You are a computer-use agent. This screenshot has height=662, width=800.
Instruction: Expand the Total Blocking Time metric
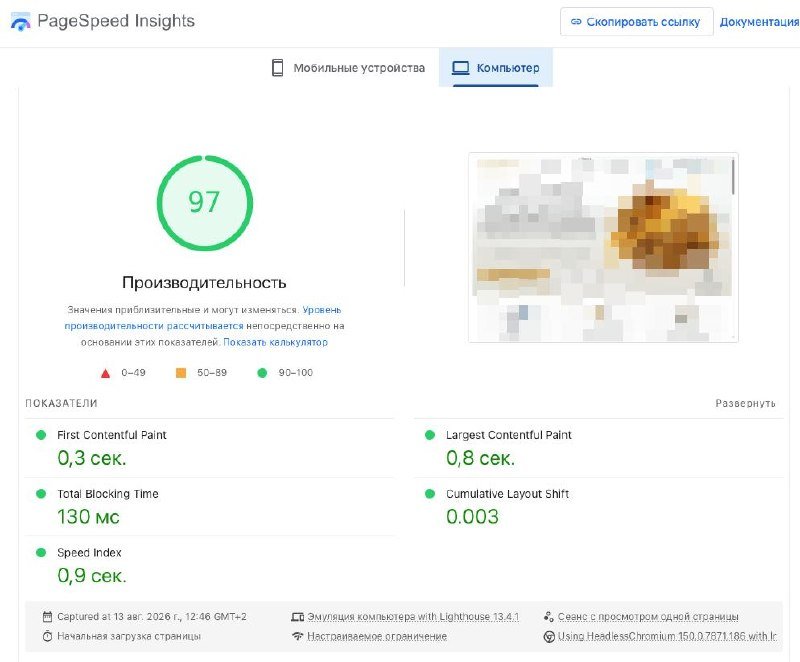tap(210, 507)
